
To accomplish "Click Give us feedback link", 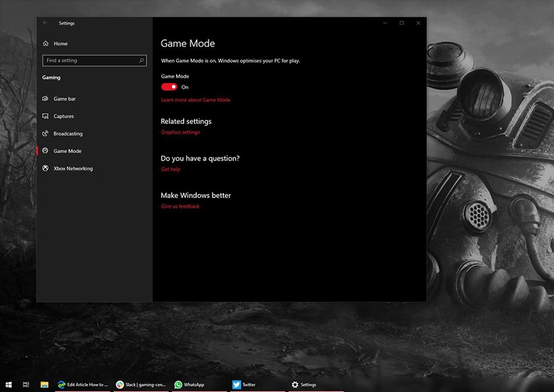I will click(x=180, y=206).
